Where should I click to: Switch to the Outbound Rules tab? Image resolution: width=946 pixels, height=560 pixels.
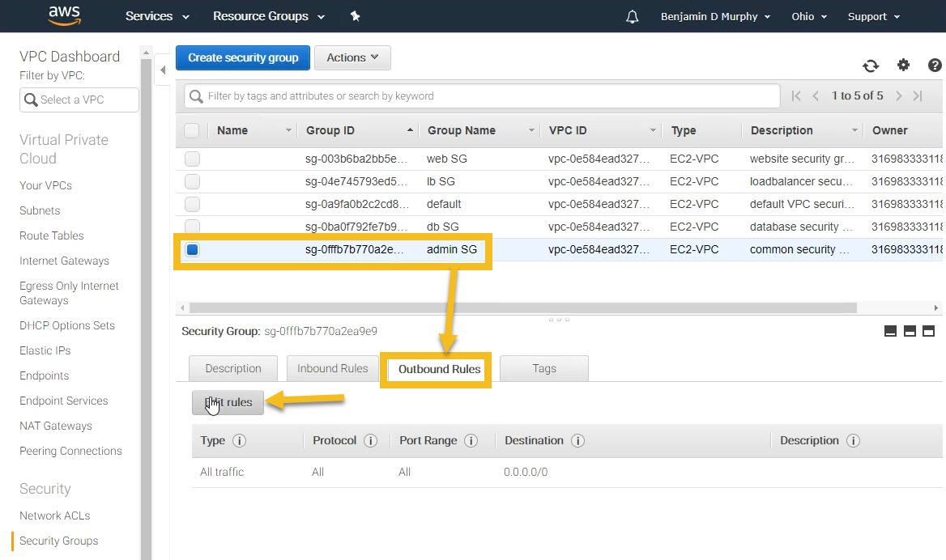click(x=439, y=369)
